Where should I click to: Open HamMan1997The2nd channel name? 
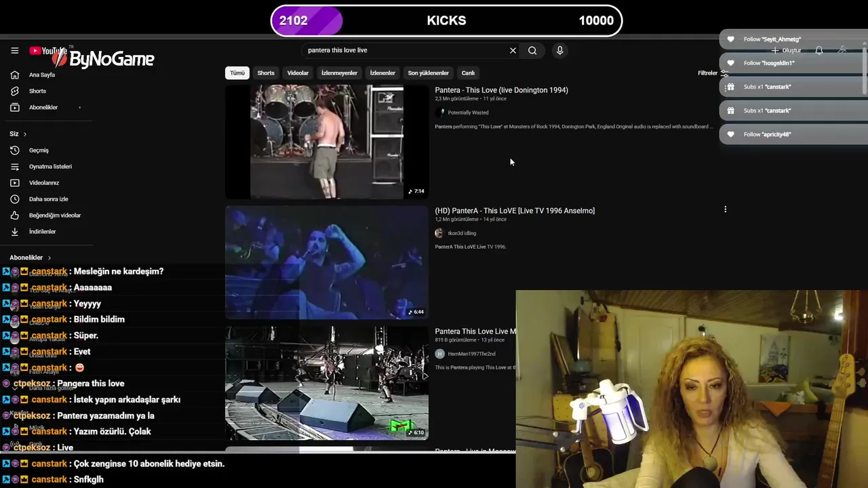click(x=471, y=354)
